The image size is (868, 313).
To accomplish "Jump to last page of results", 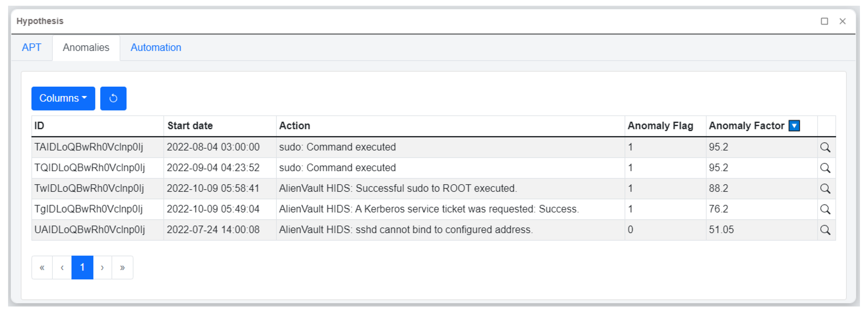I will (x=122, y=268).
